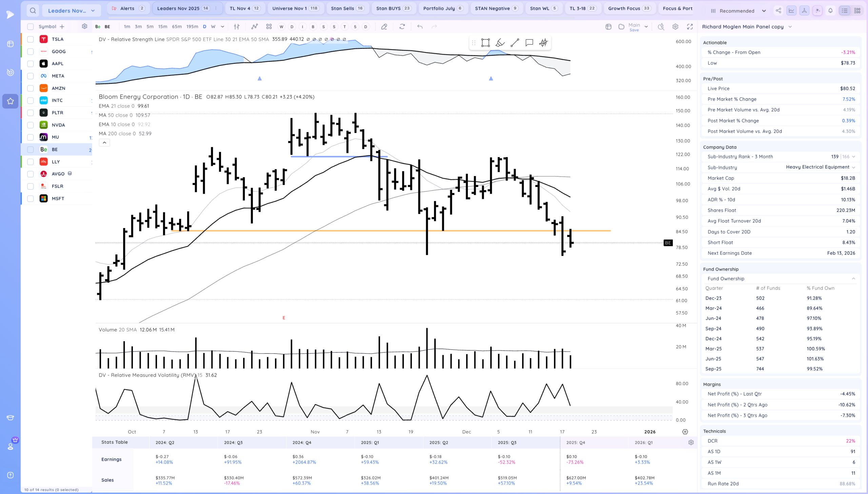868x494 pixels.
Task: Toggle the select-all Symbol checkbox
Action: [30, 26]
